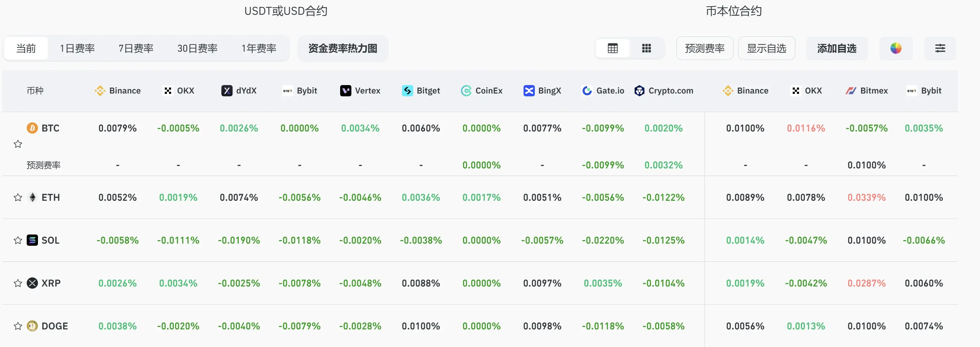980x347 pixels.
Task: Click the dYdX exchange header logo
Action: coord(227,91)
